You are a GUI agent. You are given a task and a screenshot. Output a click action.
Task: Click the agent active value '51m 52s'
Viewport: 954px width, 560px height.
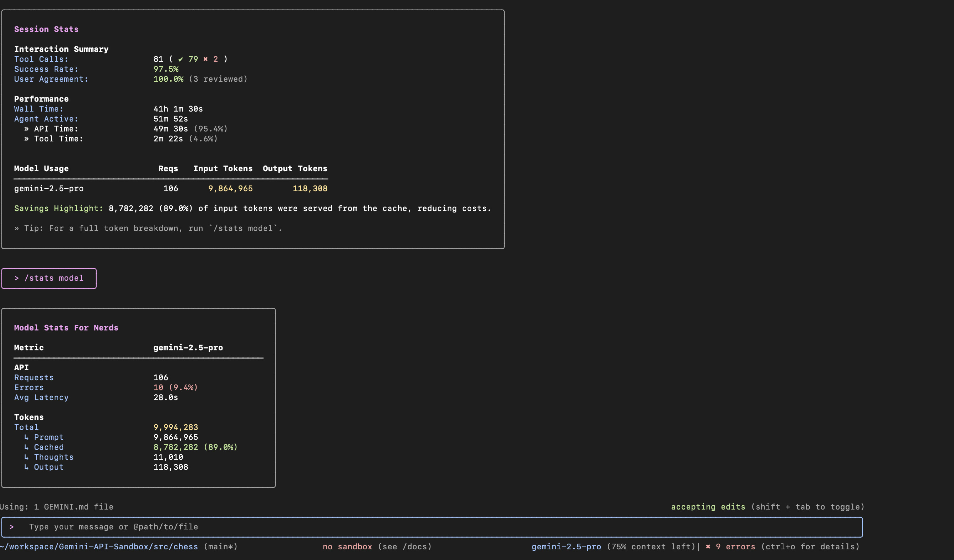(171, 119)
